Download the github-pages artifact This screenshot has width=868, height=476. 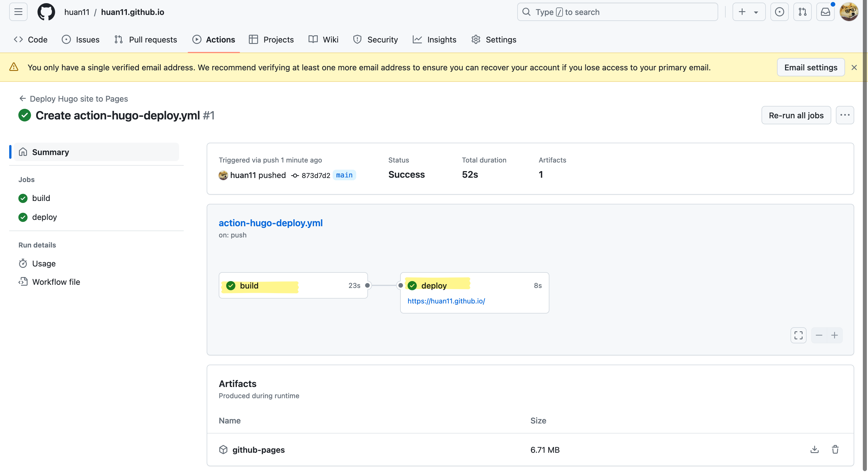(x=814, y=449)
